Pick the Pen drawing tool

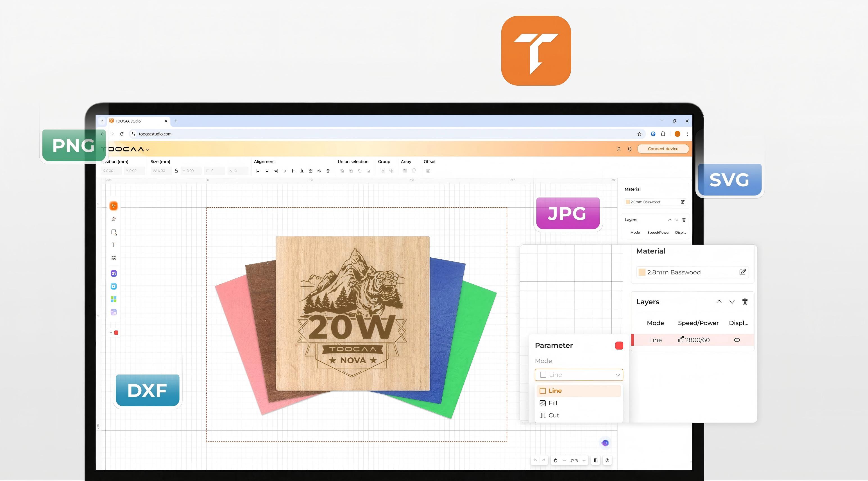coord(114,219)
